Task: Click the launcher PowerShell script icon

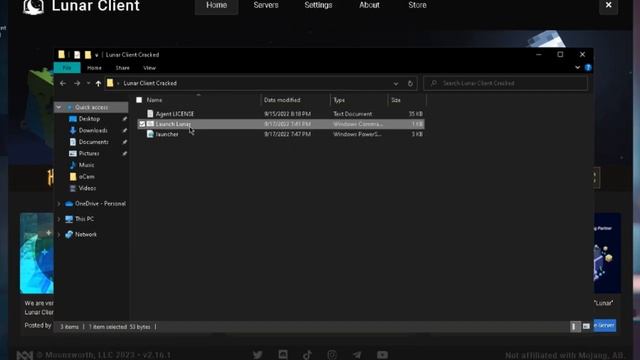Action: (150, 134)
